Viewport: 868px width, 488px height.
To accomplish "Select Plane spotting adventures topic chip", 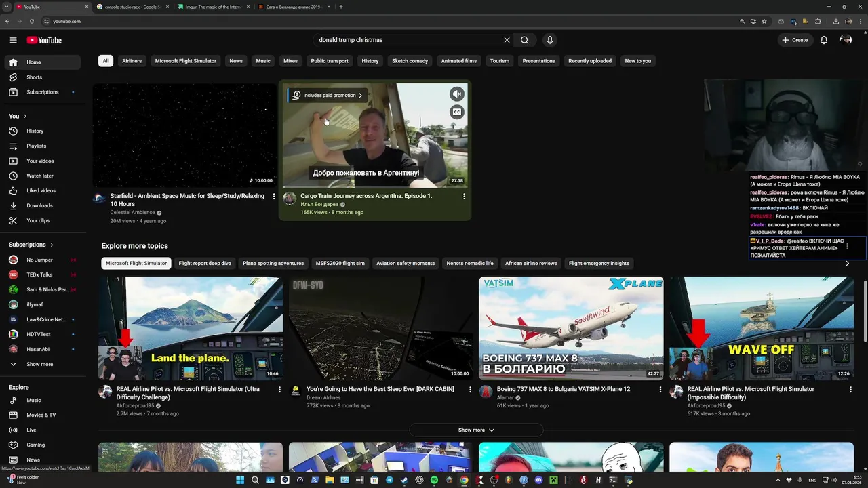I will click(273, 264).
